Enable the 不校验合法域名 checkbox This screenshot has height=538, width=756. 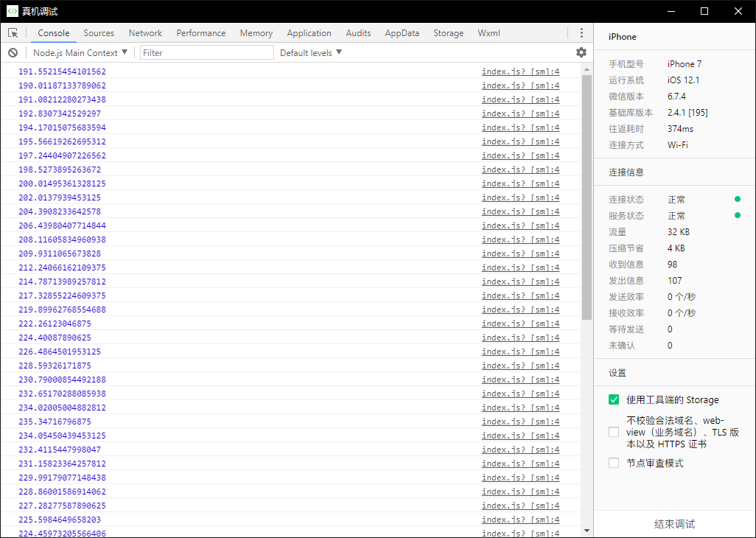614,433
